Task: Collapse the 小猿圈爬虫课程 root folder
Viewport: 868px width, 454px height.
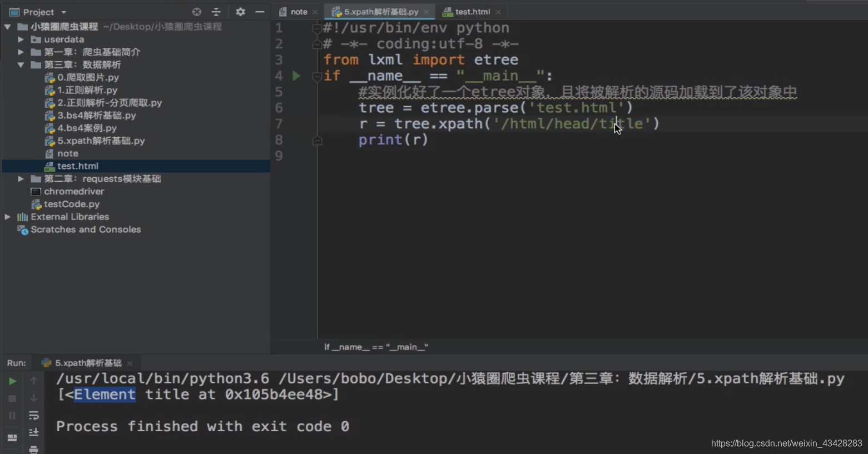Action: [x=7, y=27]
